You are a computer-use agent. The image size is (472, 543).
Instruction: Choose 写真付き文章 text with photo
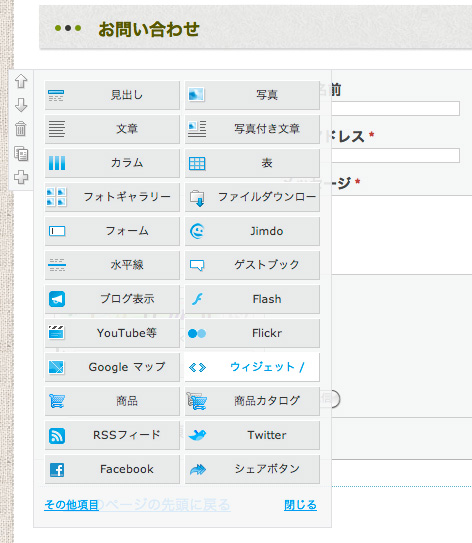point(252,129)
